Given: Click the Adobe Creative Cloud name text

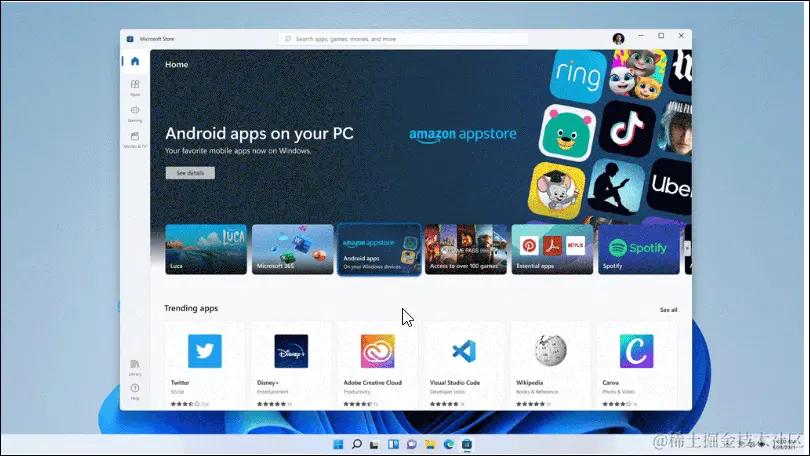Looking at the screenshot, I should (372, 383).
